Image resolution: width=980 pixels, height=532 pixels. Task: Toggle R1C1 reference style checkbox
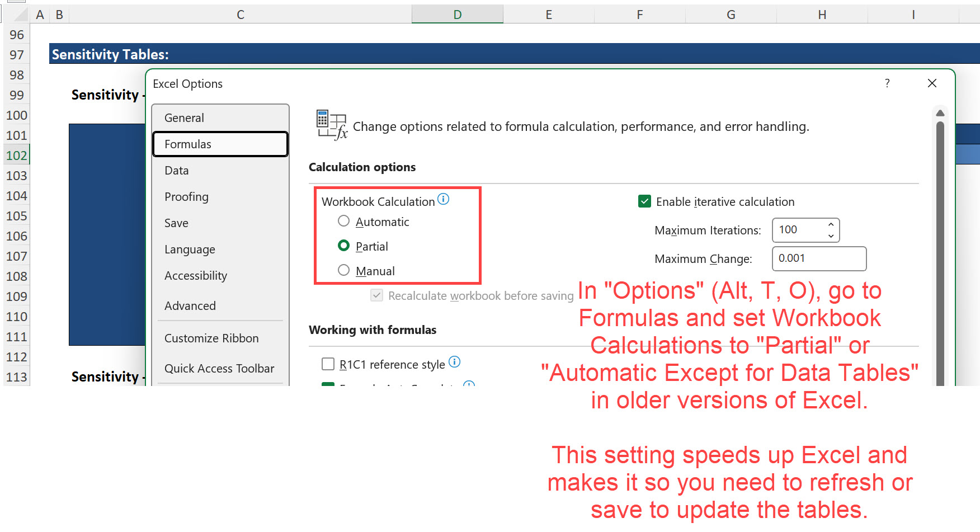click(x=328, y=364)
